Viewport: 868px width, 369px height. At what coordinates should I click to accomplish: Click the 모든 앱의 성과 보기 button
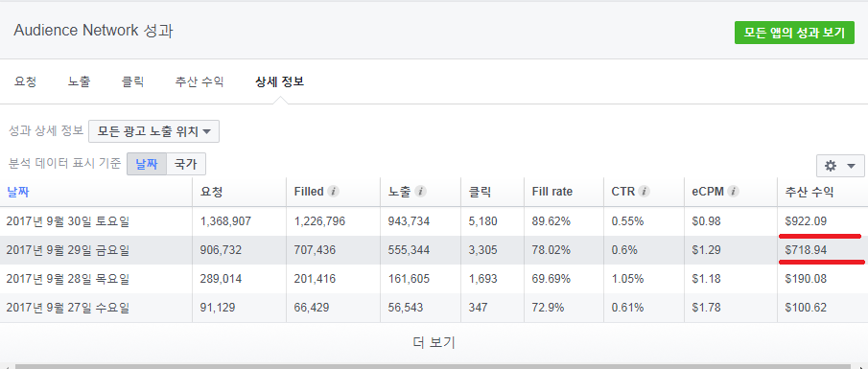point(794,33)
